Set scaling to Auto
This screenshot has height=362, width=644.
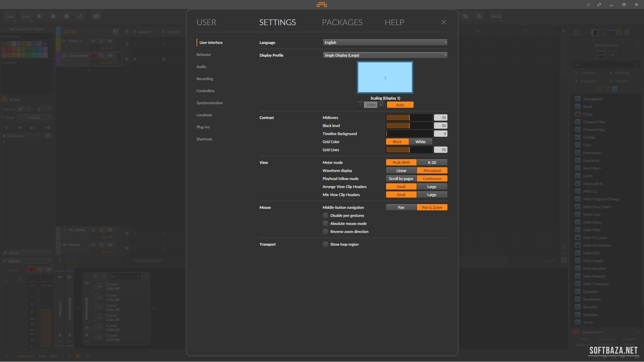400,105
